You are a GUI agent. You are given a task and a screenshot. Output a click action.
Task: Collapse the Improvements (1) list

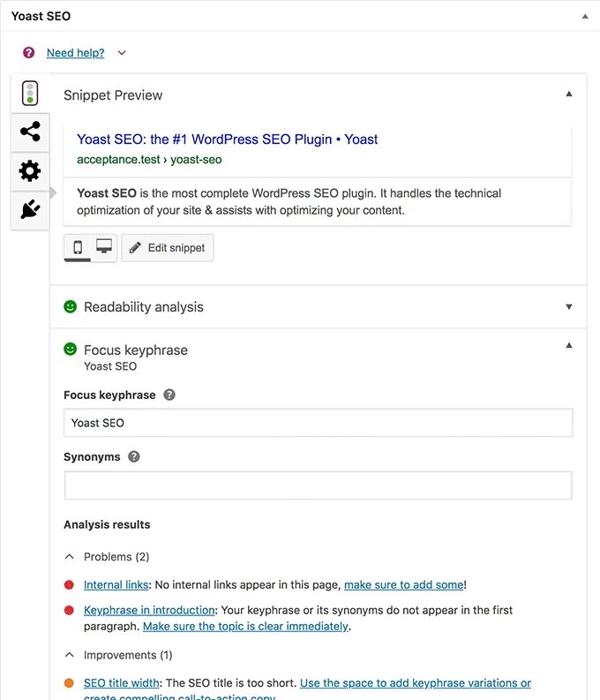[70, 655]
